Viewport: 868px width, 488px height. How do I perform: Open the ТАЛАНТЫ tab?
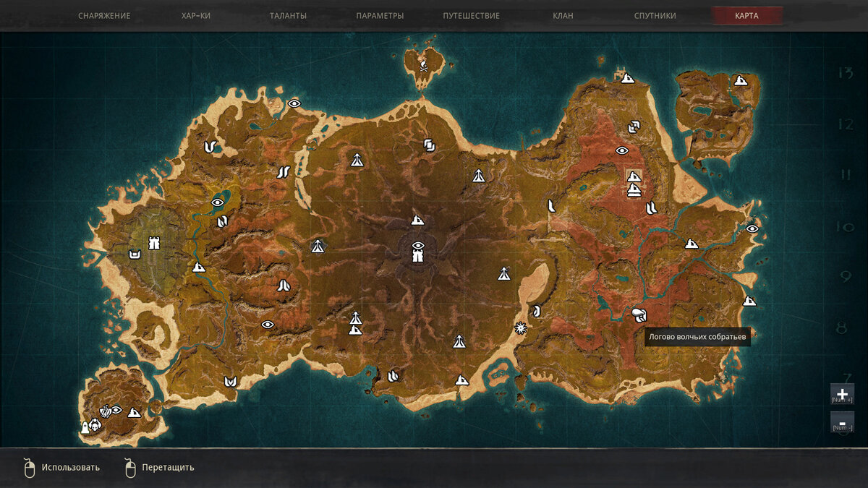coord(288,16)
